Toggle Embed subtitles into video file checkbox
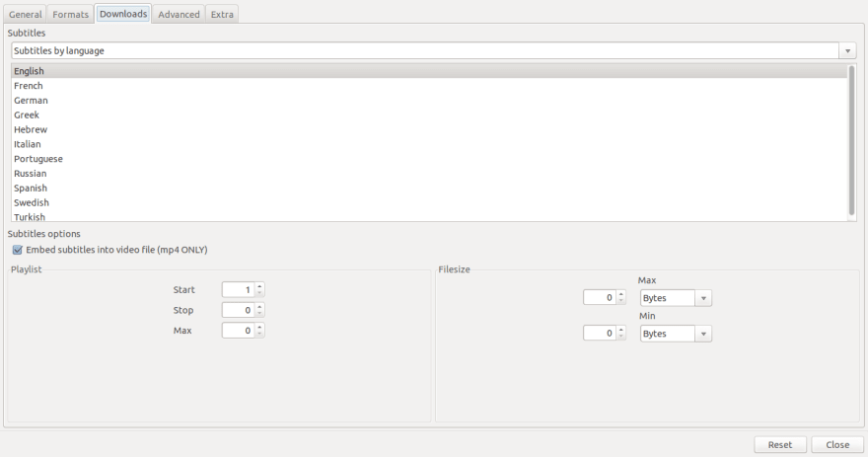 pos(18,250)
